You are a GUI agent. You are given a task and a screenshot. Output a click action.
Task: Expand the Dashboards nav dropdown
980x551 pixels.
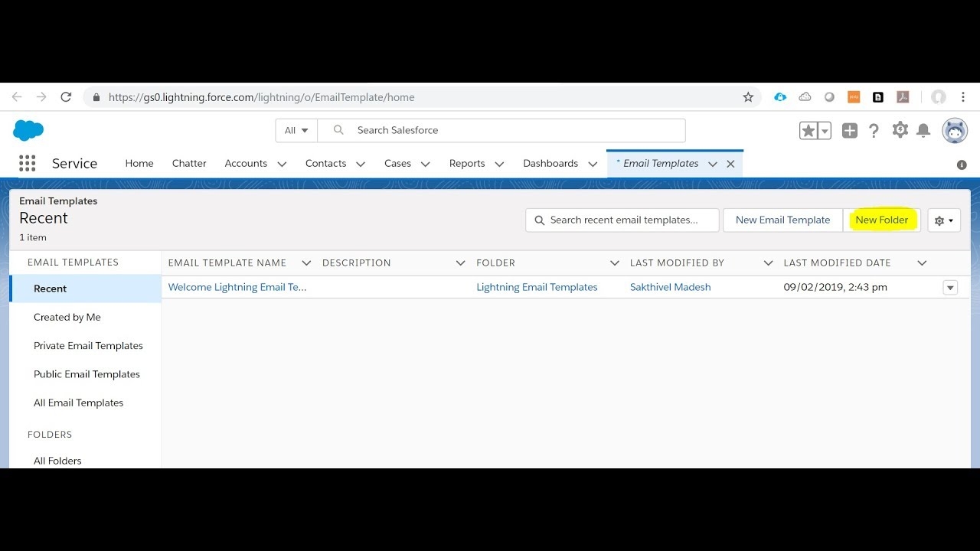point(593,164)
